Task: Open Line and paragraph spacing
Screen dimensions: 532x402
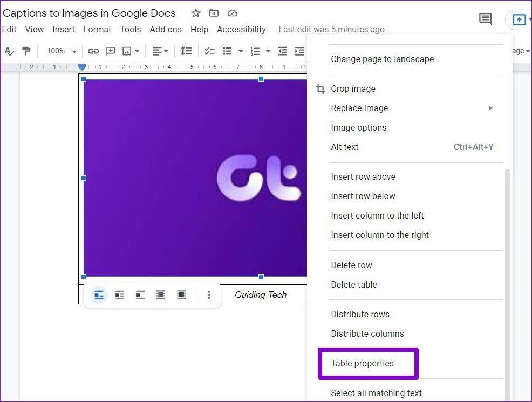Action: click(x=186, y=51)
